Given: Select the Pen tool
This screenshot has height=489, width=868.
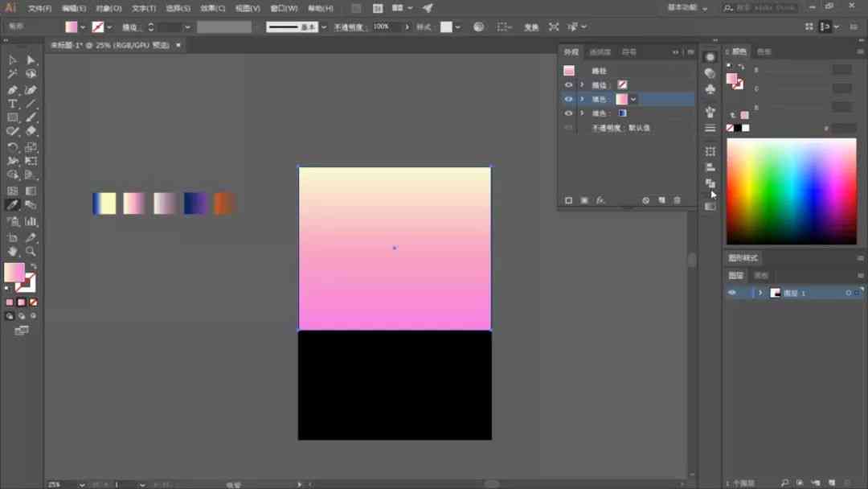Looking at the screenshot, I should coord(12,90).
